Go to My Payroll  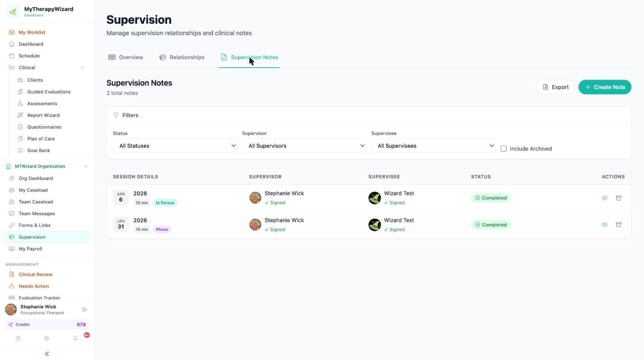(x=30, y=249)
